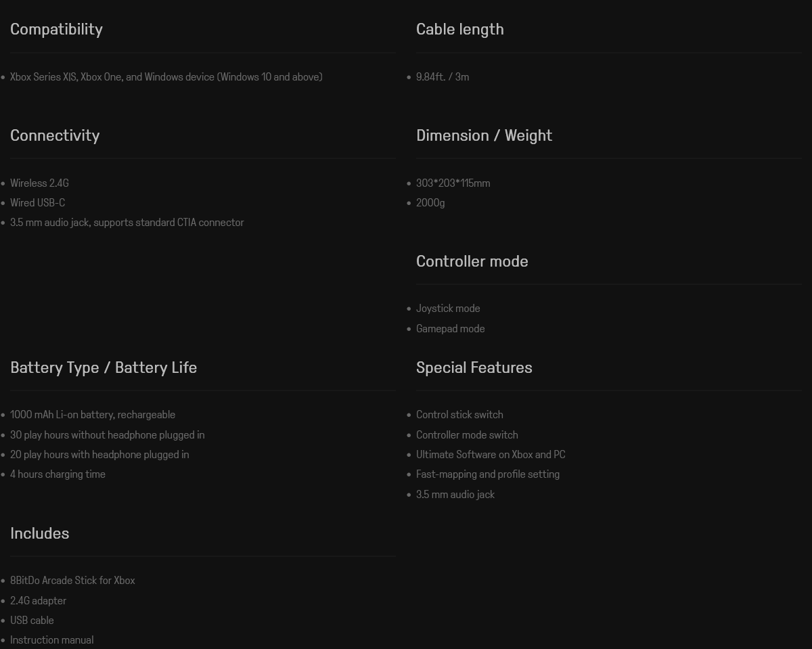Click the 303*203*115mm dimension text
This screenshot has width=812, height=649.
point(453,183)
